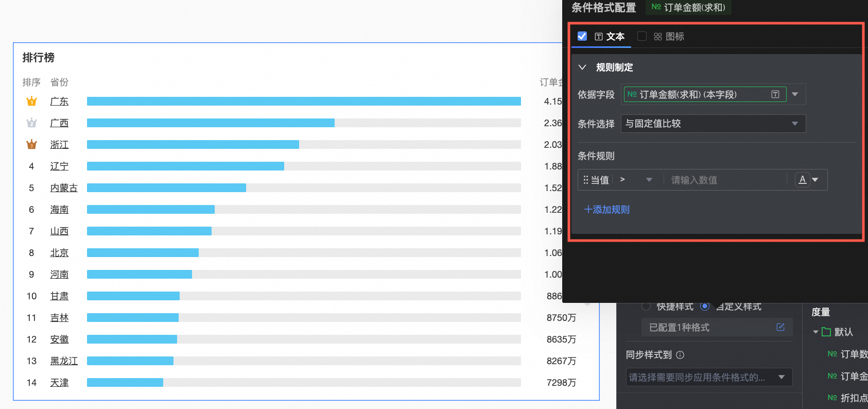Click the 天津 province link
868x409 pixels.
[x=59, y=383]
